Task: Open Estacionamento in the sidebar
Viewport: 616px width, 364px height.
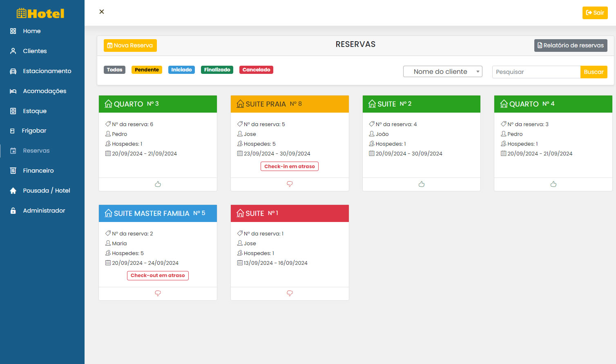Action: (x=47, y=71)
